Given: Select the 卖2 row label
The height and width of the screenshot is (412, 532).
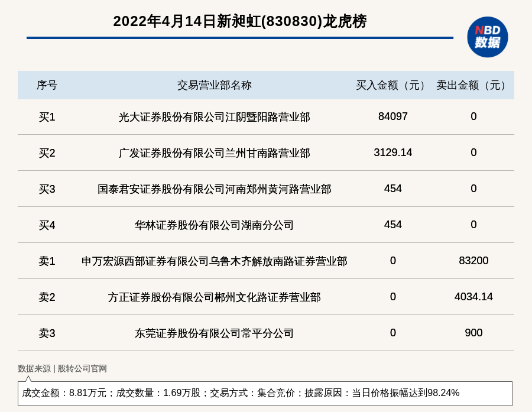Looking at the screenshot, I should [47, 297].
